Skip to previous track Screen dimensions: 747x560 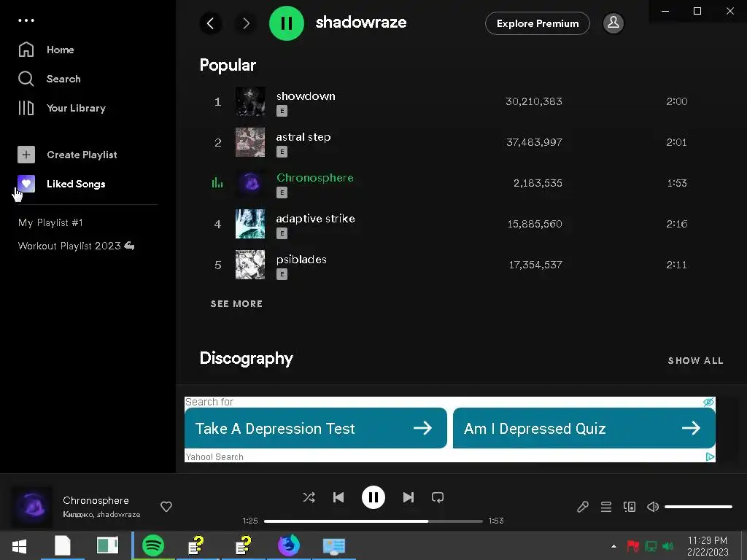(338, 497)
